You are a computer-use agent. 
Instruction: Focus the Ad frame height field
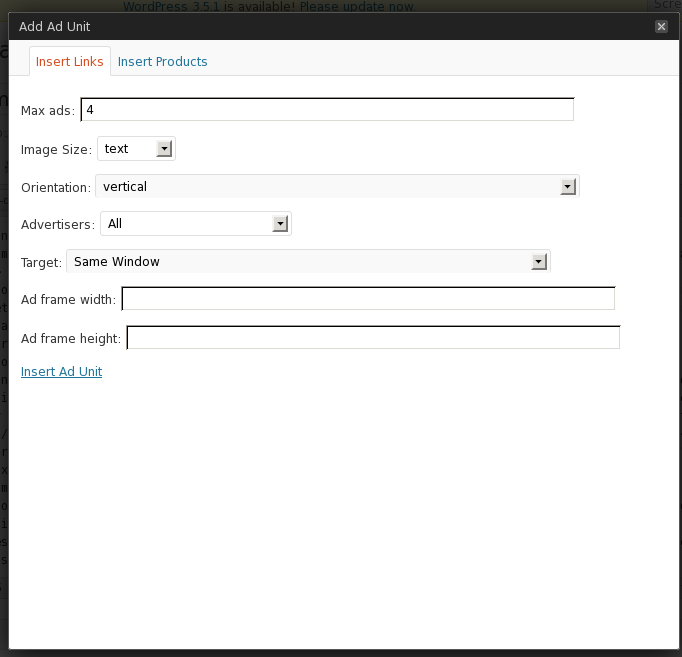point(373,337)
